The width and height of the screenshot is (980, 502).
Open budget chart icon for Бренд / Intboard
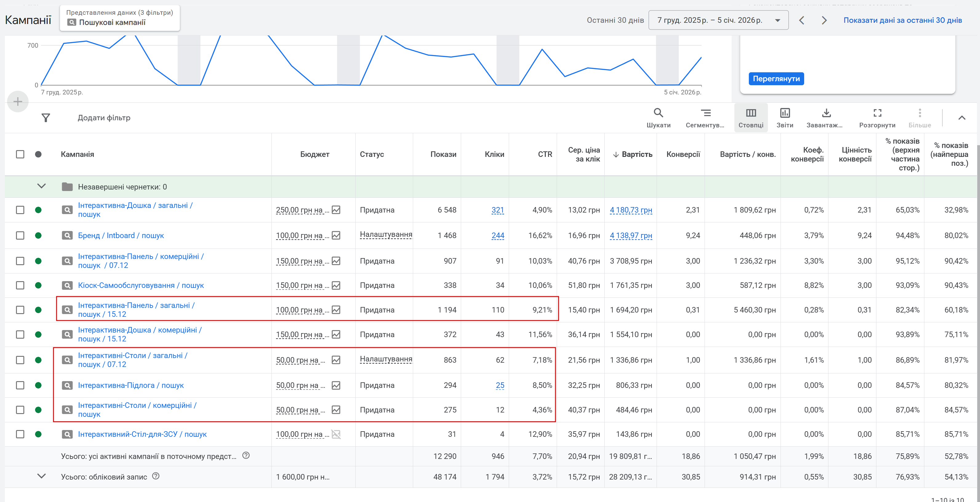point(336,236)
